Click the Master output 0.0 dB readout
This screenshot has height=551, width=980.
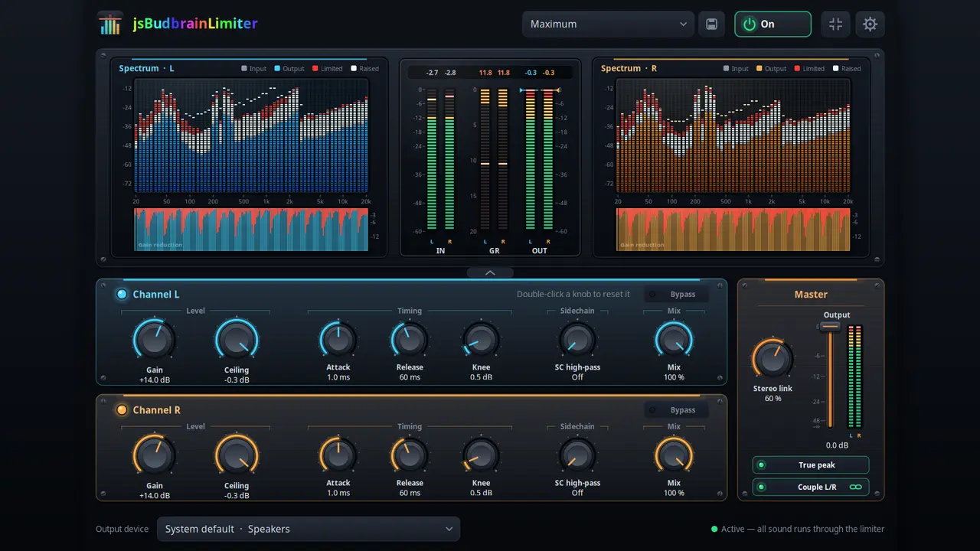click(837, 445)
